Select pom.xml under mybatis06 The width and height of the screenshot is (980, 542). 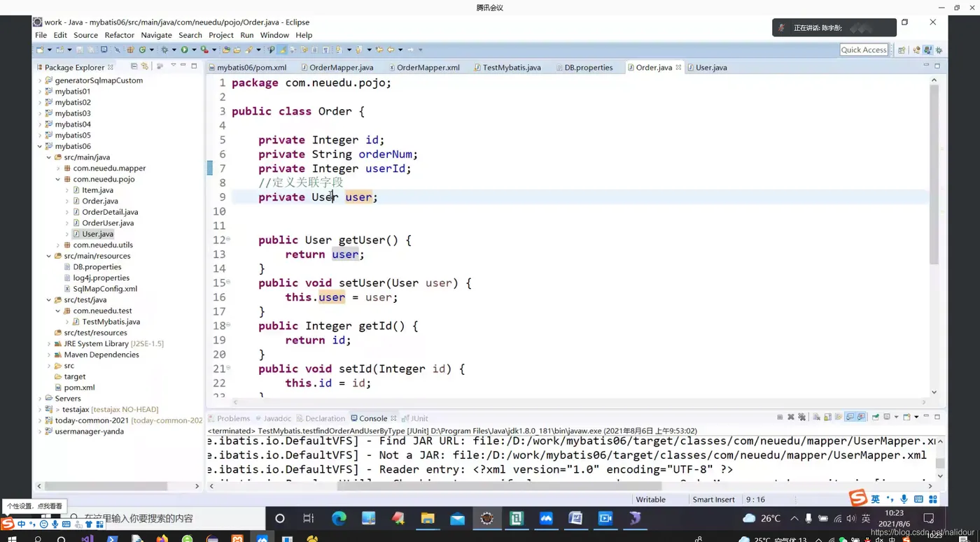79,387
